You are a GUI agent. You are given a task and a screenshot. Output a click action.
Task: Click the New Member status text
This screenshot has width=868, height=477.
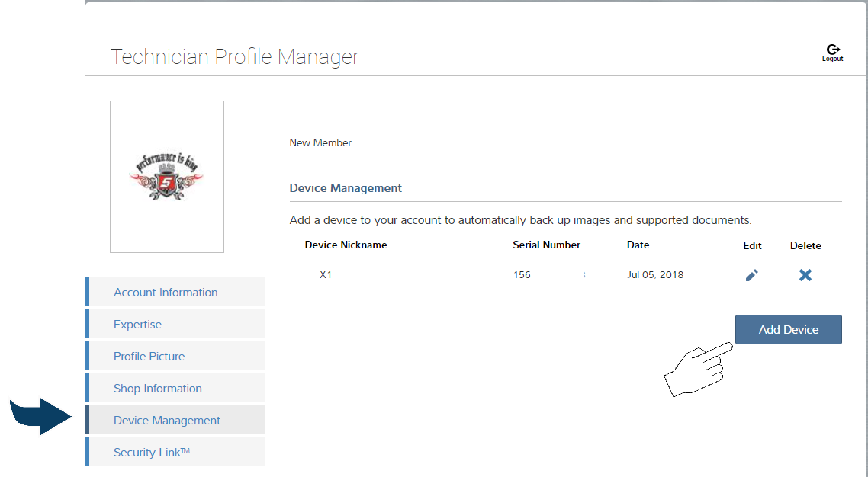320,143
